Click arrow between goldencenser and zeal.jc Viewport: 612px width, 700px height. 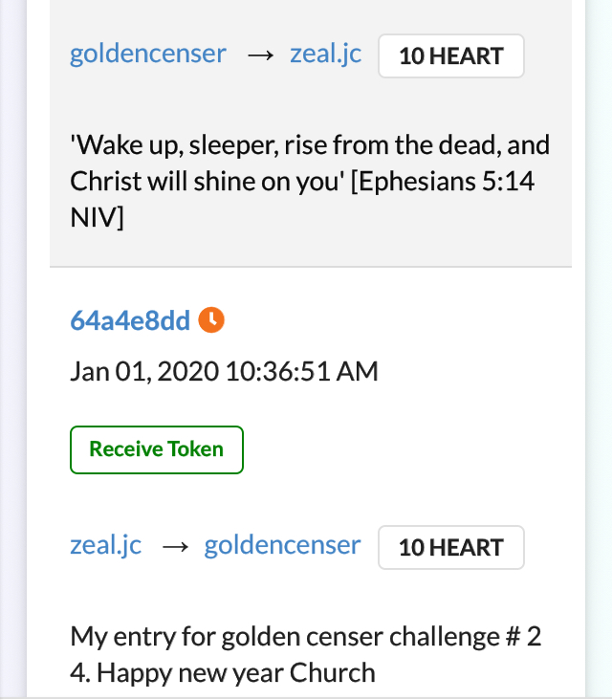[260, 55]
